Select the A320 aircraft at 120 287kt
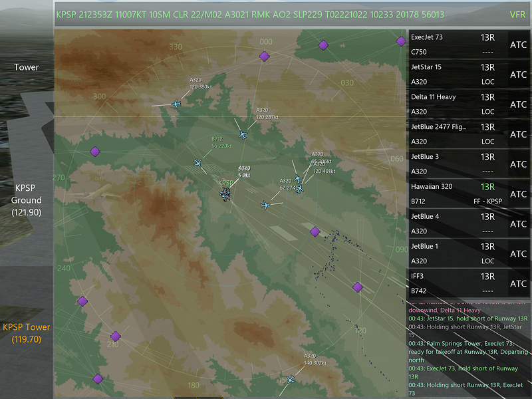The height and width of the screenshot is (399, 532). pos(243,135)
